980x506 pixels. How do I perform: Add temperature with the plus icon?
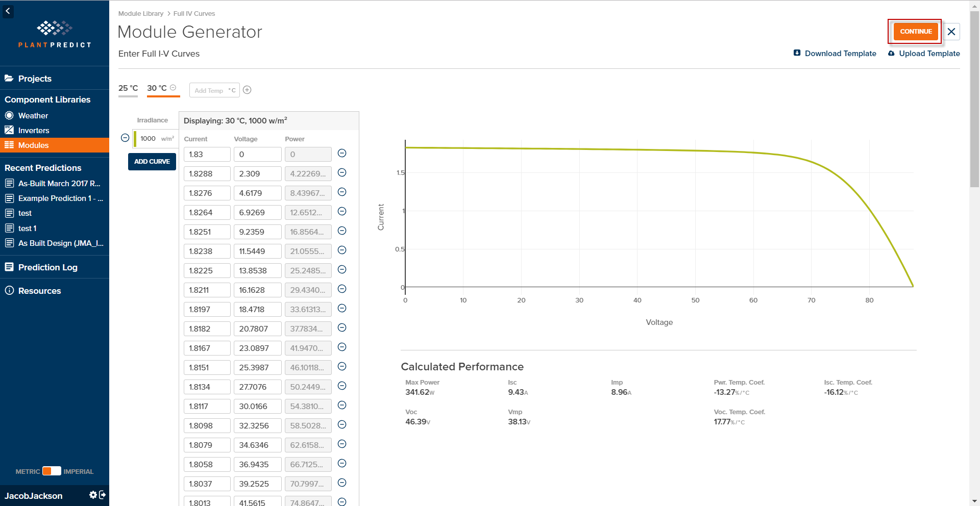pos(247,90)
